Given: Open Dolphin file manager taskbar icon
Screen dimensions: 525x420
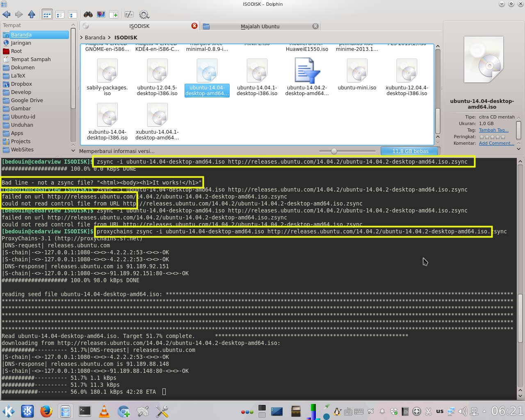Looking at the screenshot, I should [65, 411].
